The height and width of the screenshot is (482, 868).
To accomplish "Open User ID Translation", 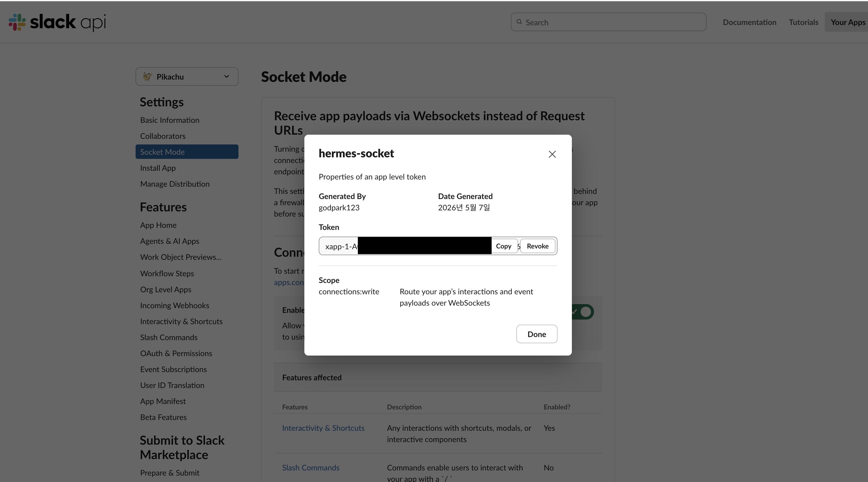I will [x=172, y=385].
